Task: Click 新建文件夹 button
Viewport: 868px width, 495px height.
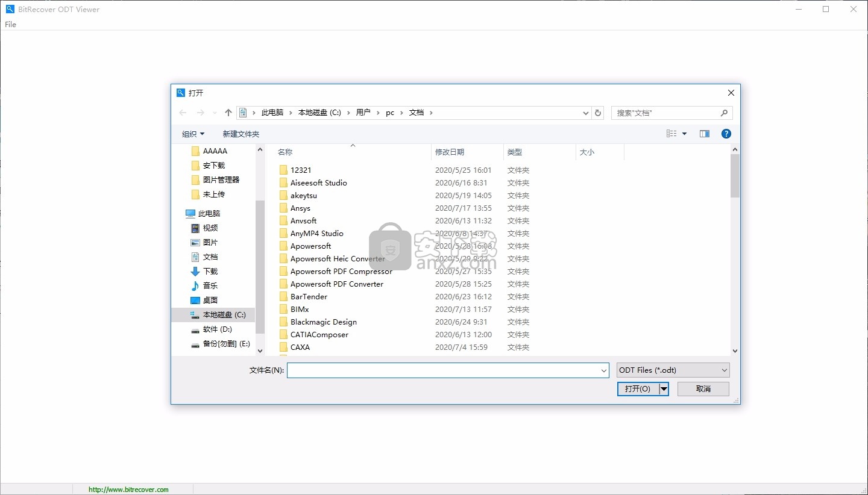Action: coord(241,134)
